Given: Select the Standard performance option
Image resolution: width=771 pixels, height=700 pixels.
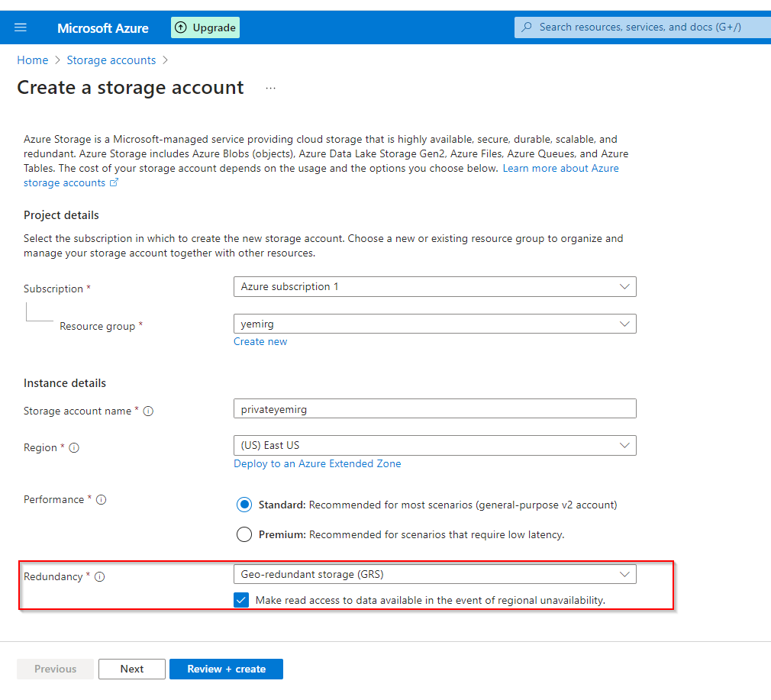Looking at the screenshot, I should click(244, 505).
